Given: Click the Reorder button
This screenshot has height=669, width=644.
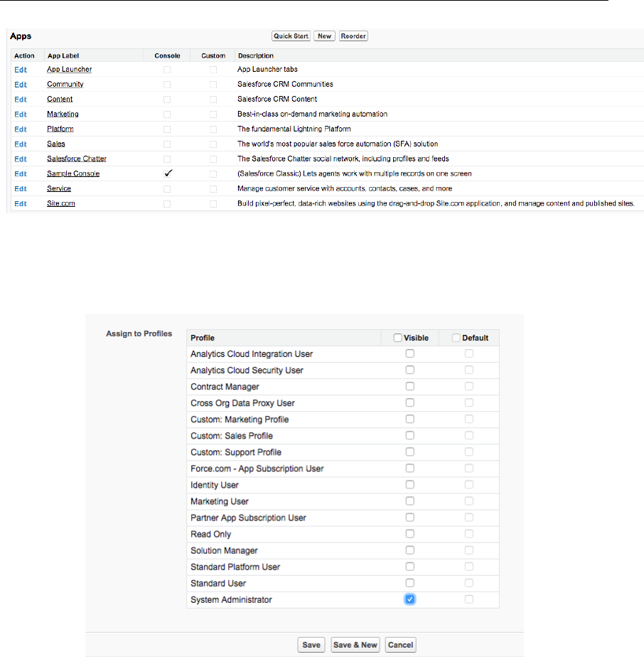Looking at the screenshot, I should [353, 36].
